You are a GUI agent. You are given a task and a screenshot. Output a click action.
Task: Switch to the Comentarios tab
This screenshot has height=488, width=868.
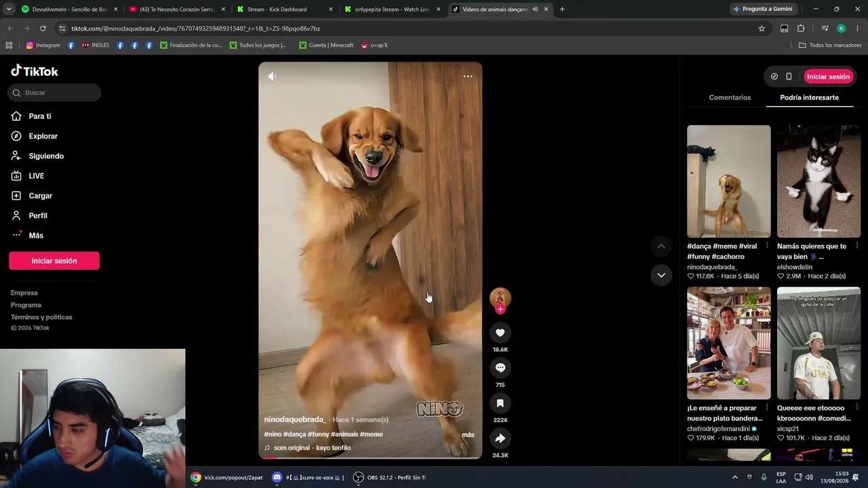coord(730,98)
